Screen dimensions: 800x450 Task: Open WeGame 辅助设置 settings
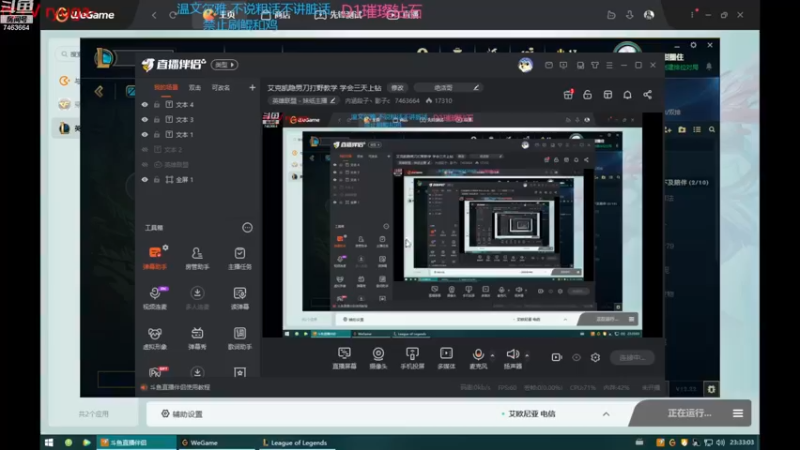pos(182,414)
